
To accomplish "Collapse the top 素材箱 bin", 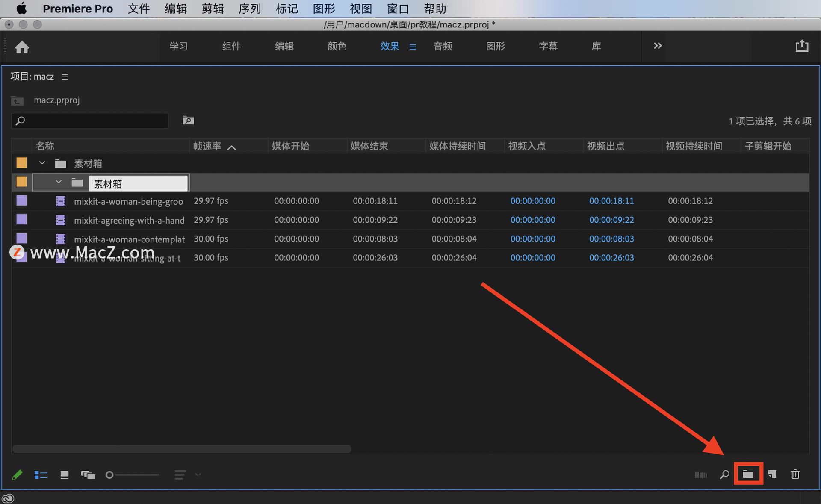I will (x=42, y=163).
